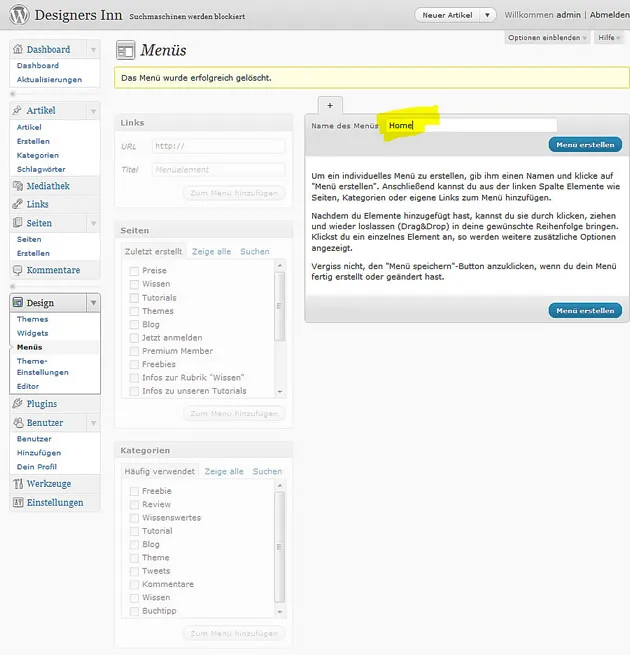This screenshot has height=655, width=630.
Task: Open the Neuer Artikel dropdown arrow
Action: (487, 15)
